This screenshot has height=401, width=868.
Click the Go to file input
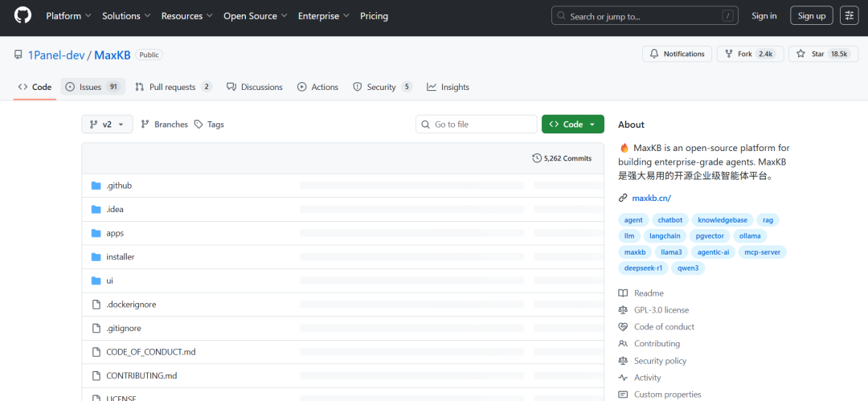point(476,125)
